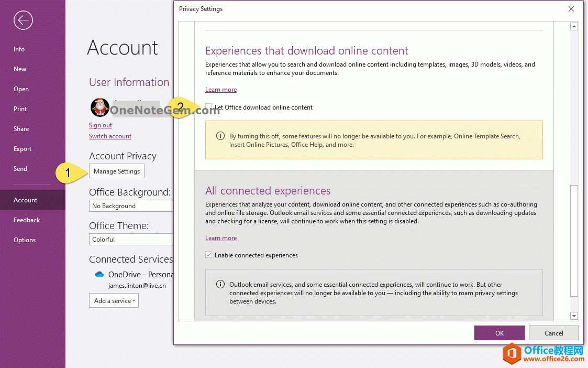Click the scrollbar up arrow in Privacy Settings
This screenshot has width=588, height=368.
574,26
